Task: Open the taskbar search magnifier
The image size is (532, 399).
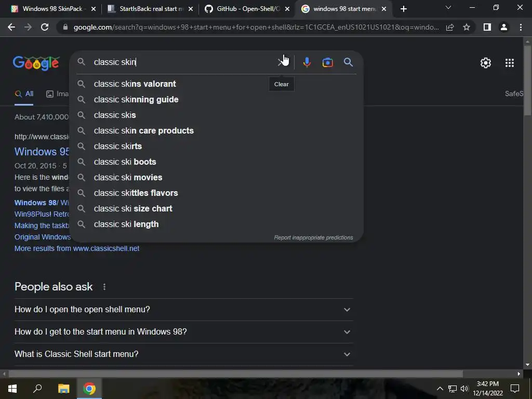Action: (37, 388)
